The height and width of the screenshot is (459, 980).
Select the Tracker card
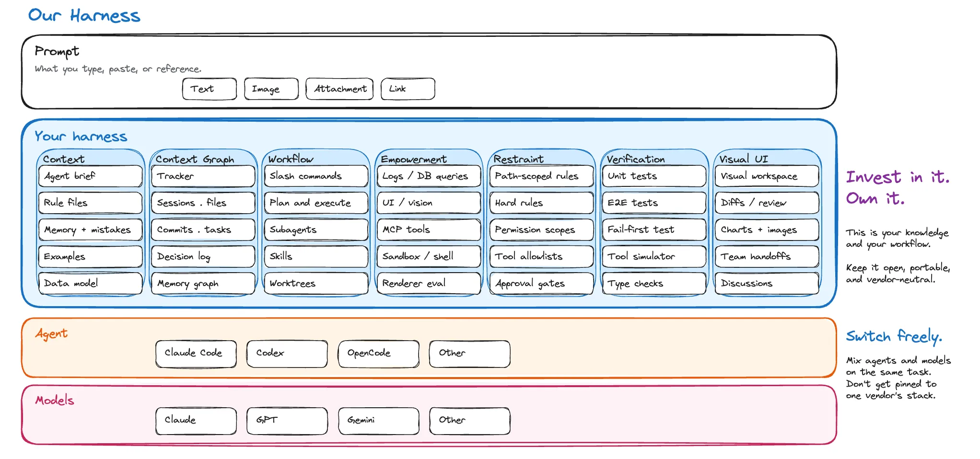click(203, 176)
